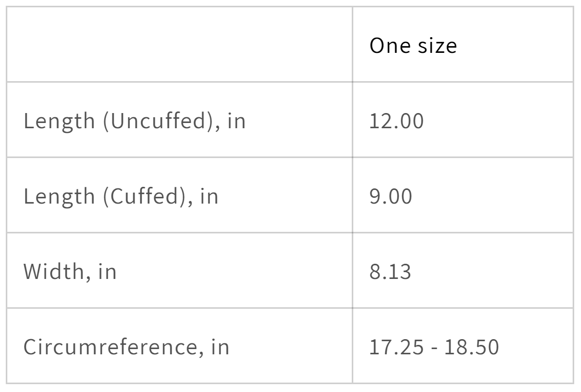Click the empty top-left header cell
The image size is (581, 392).
(179, 44)
